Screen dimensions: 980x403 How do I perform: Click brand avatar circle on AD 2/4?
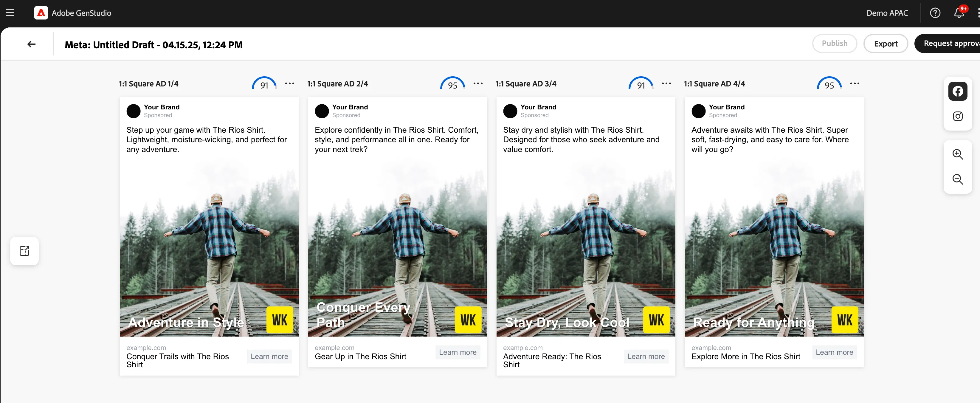(x=322, y=111)
